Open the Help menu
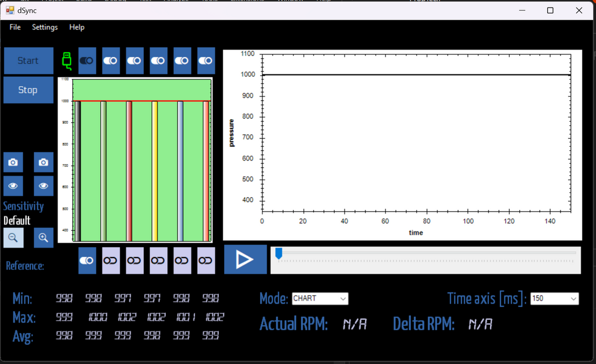The width and height of the screenshot is (596, 364). pyautogui.click(x=77, y=27)
